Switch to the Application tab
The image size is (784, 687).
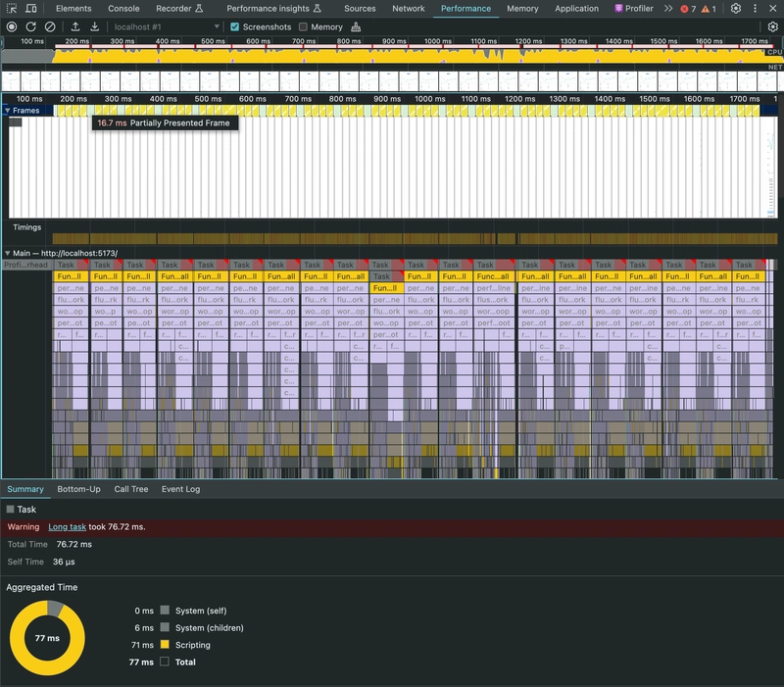576,9
